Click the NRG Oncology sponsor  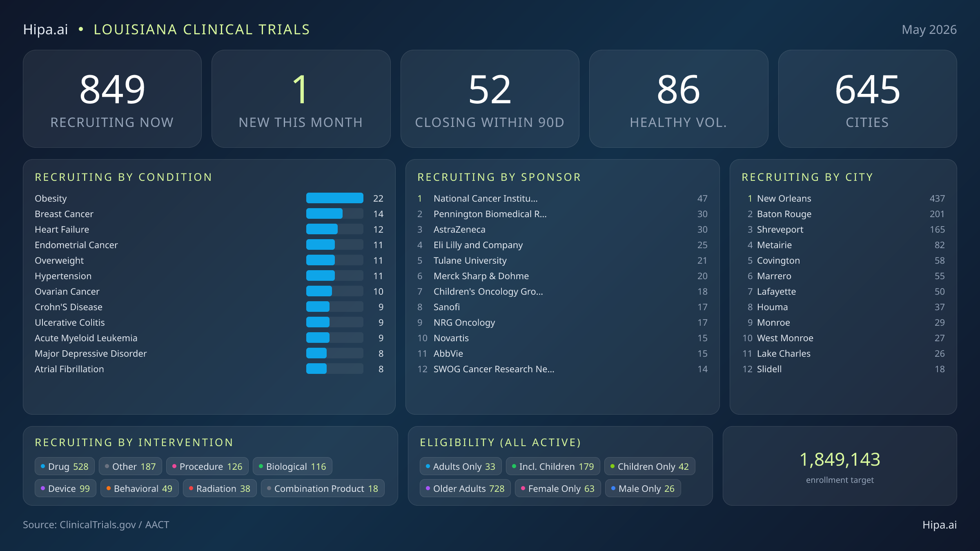[562, 322]
